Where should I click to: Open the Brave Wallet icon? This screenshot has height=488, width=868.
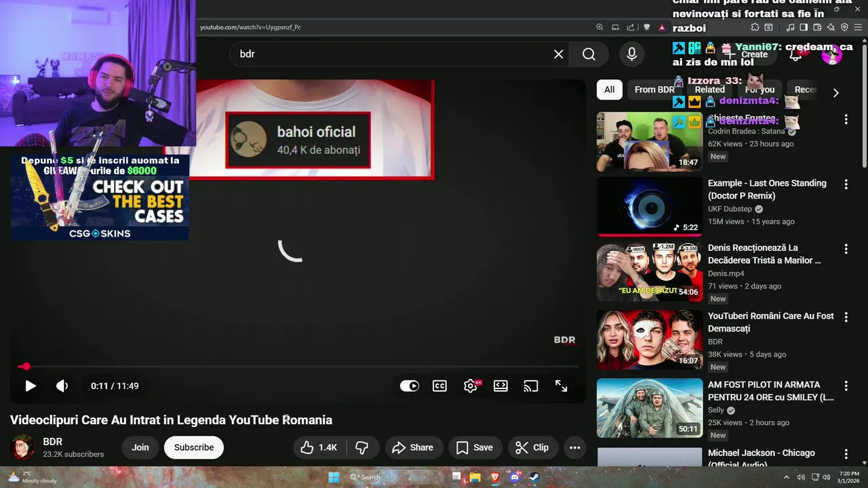pos(817,27)
